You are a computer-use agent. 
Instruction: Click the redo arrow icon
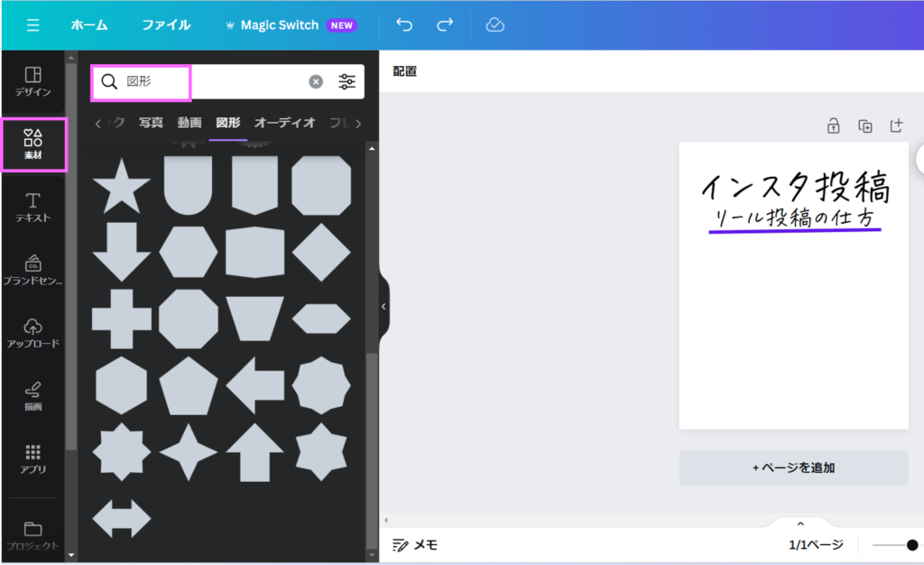tap(445, 25)
